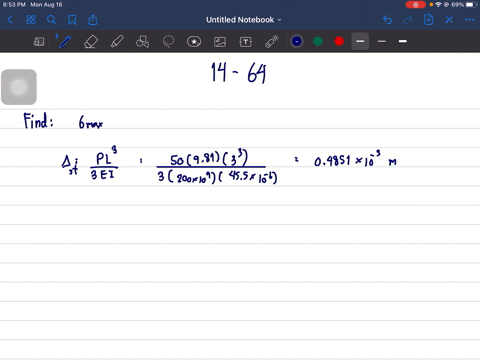Choose the dark blue pen color
The height and width of the screenshot is (360, 480).
(x=297, y=41)
